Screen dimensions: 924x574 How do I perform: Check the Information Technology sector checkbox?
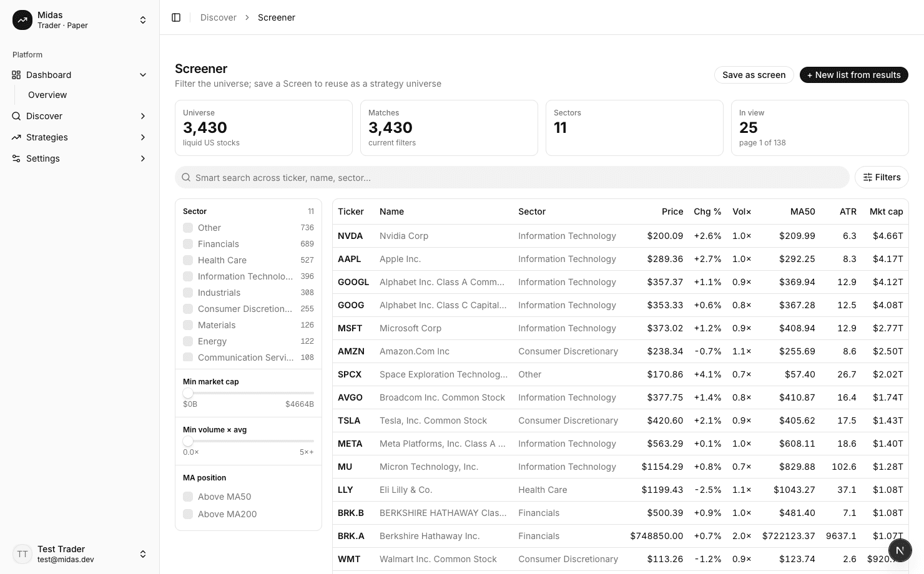pos(188,276)
